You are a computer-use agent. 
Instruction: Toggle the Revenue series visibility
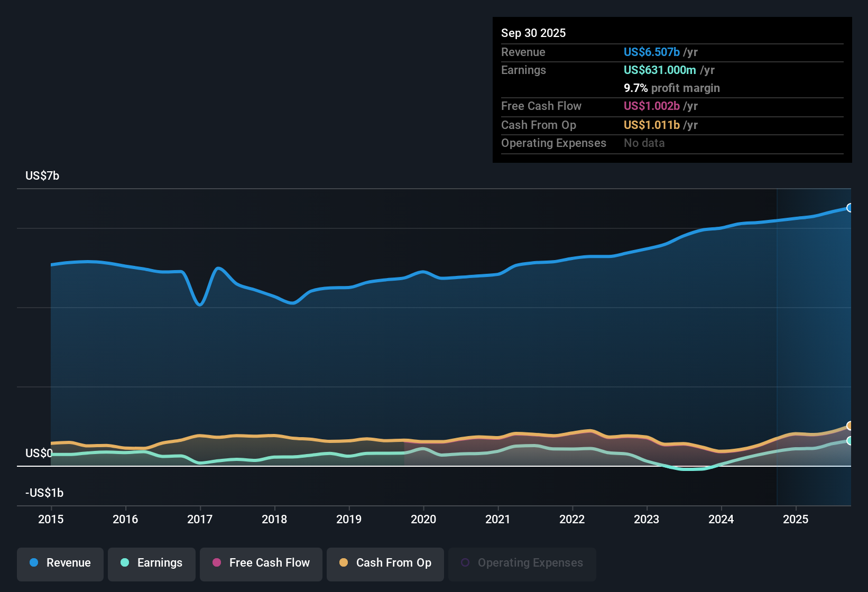tap(60, 563)
